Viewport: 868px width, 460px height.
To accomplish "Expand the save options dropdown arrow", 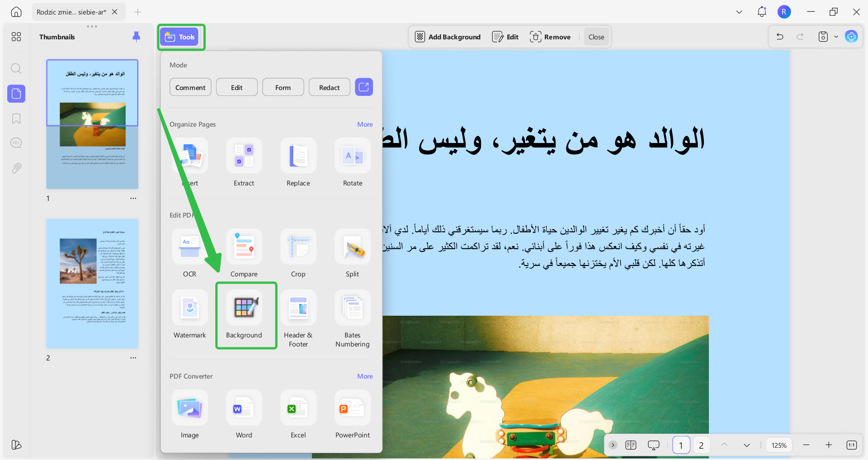I will (x=836, y=37).
